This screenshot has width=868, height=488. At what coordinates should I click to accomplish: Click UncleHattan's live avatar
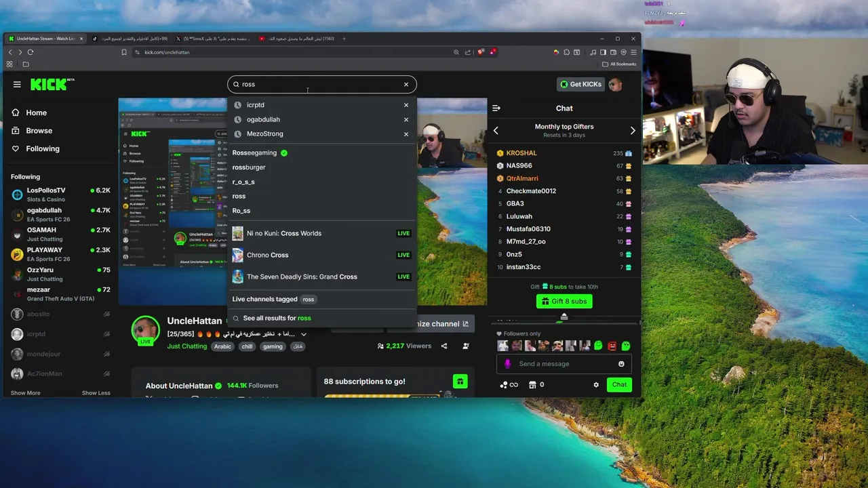tap(145, 330)
